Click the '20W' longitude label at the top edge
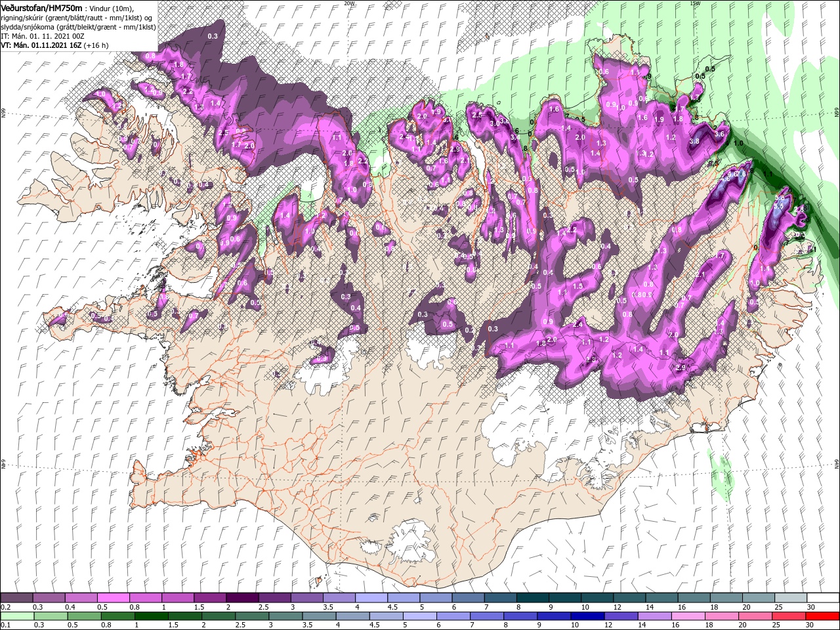840x630 pixels. pos(349,3)
